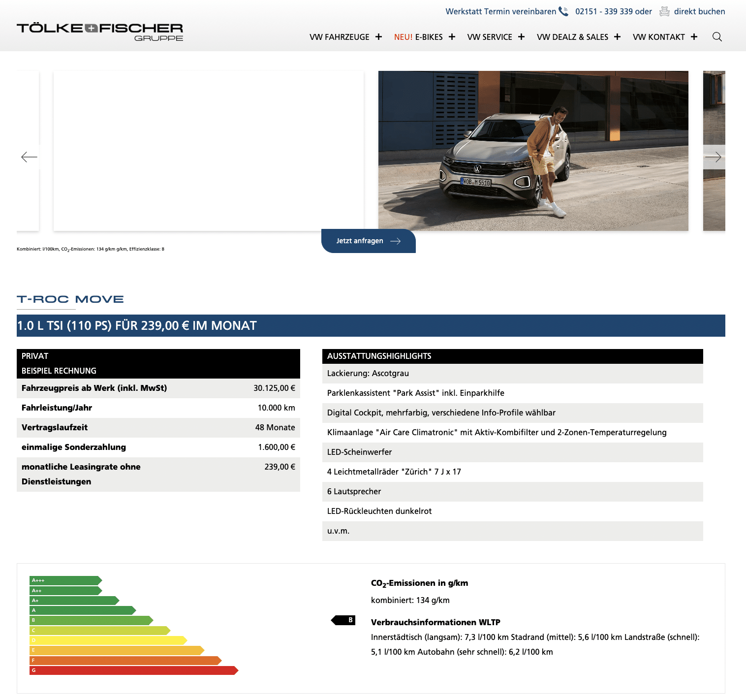Viewport: 746px width, 700px height.
Task: Go to previous slide with left arrow
Action: point(29,157)
